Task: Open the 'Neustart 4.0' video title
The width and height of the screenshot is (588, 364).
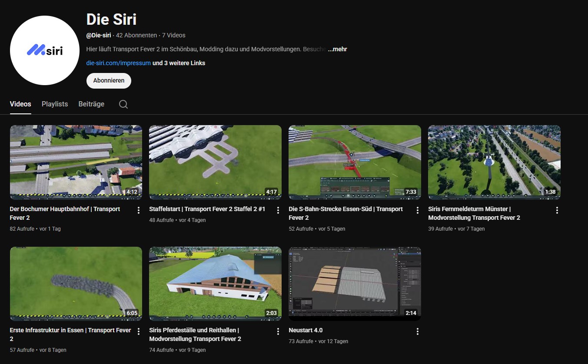Action: coord(306,330)
